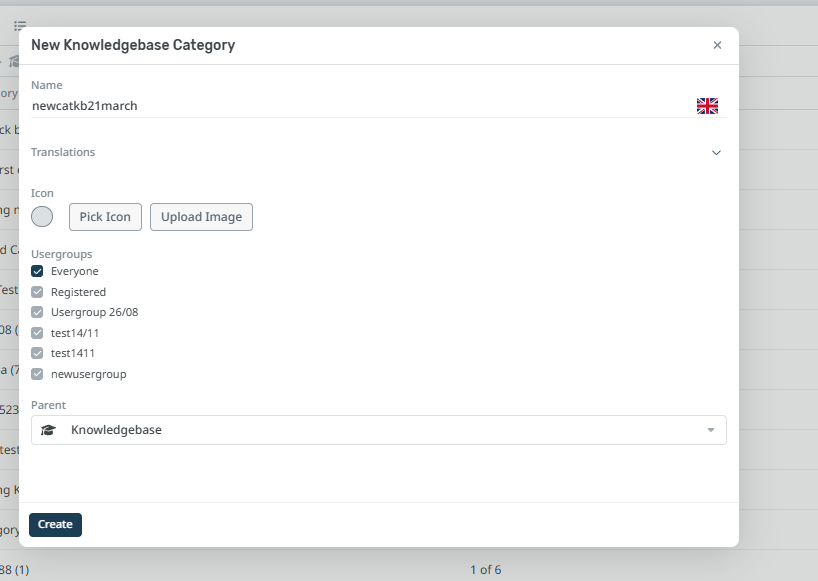This screenshot has height=581, width=818.
Task: Click the Translations section label
Action: click(63, 152)
